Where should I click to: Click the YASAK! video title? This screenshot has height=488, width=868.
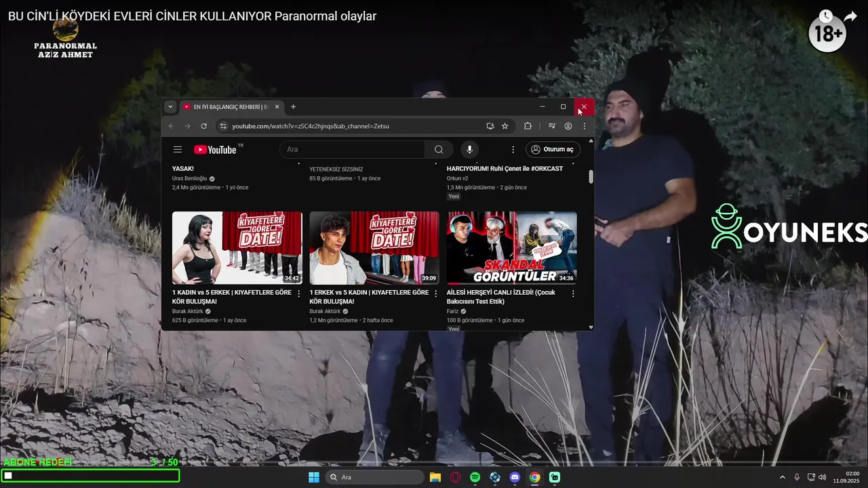coord(183,169)
